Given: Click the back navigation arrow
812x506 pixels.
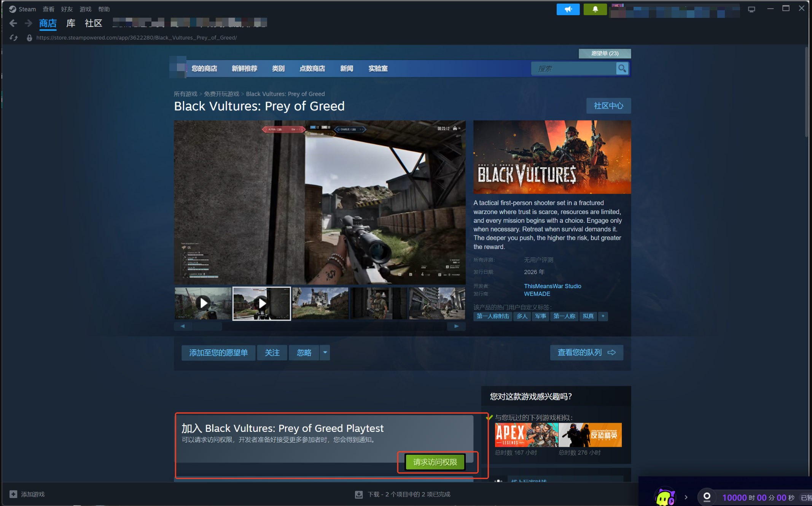Looking at the screenshot, I should point(13,23).
